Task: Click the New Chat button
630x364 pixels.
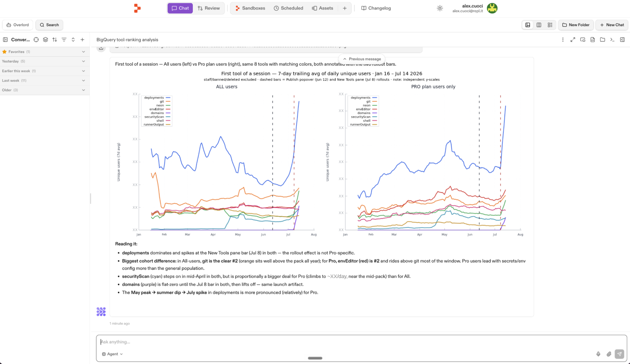Action: (612, 25)
